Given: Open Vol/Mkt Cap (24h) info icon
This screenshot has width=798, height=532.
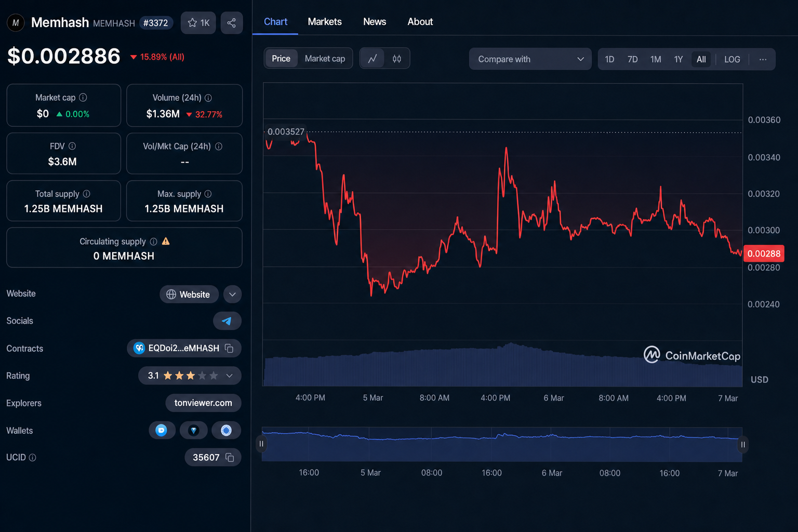Looking at the screenshot, I should [x=219, y=147].
